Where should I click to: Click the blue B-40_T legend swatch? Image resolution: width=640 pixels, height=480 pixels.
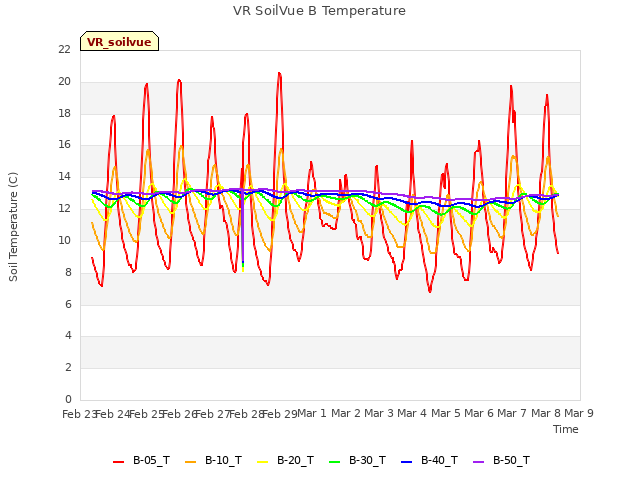407,462
